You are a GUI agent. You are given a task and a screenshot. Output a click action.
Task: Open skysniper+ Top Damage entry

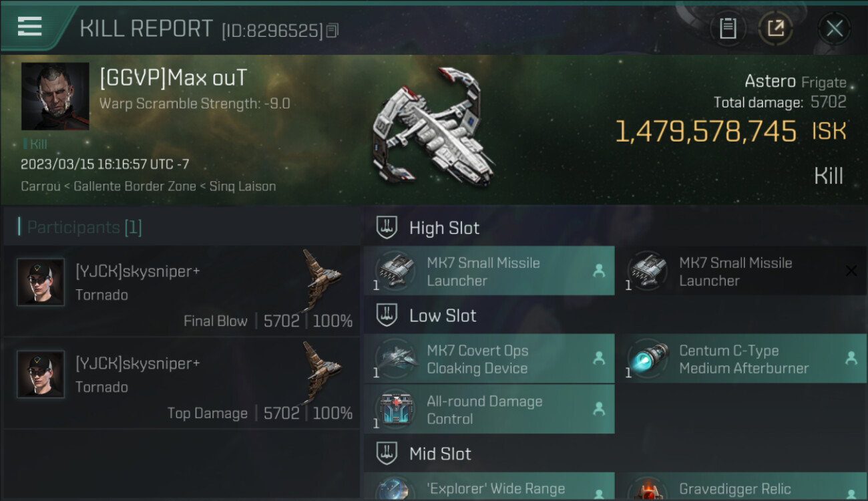182,383
